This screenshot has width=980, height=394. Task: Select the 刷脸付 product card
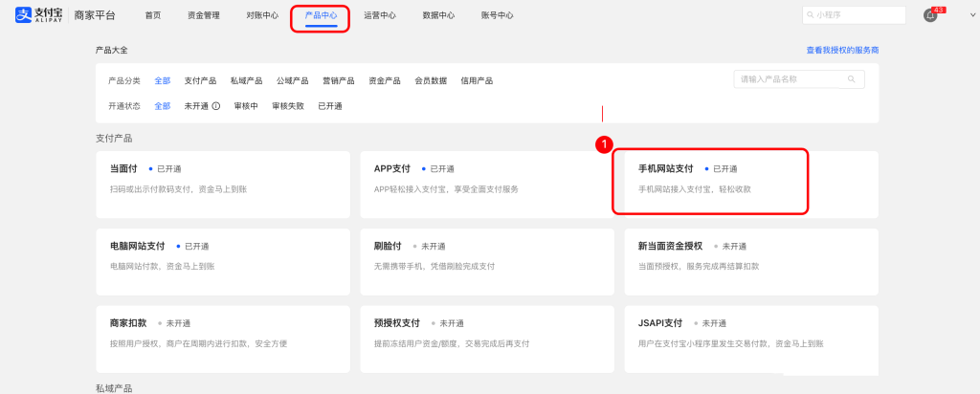[x=486, y=254]
